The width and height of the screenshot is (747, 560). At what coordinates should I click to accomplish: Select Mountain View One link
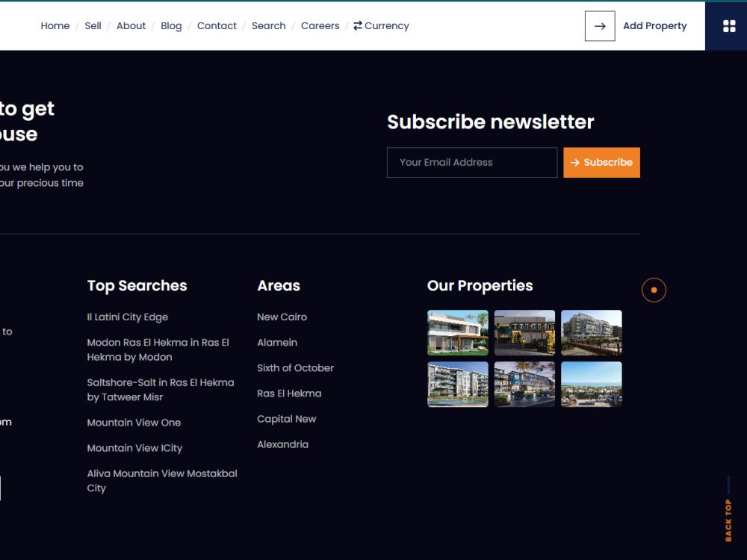(134, 423)
